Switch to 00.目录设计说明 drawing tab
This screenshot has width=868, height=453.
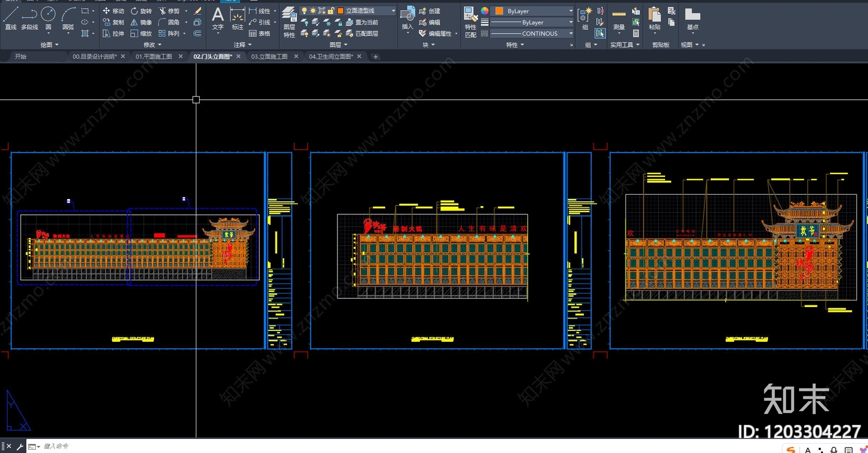coord(95,56)
